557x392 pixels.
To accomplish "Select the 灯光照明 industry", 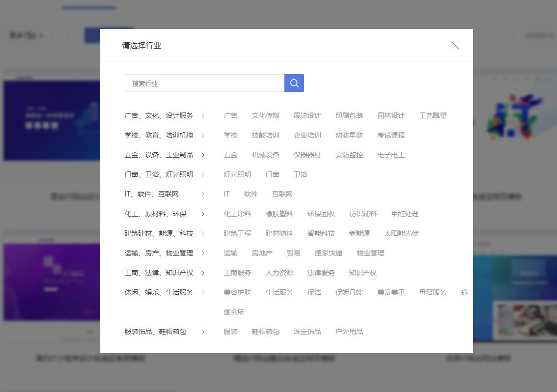I will point(237,174).
